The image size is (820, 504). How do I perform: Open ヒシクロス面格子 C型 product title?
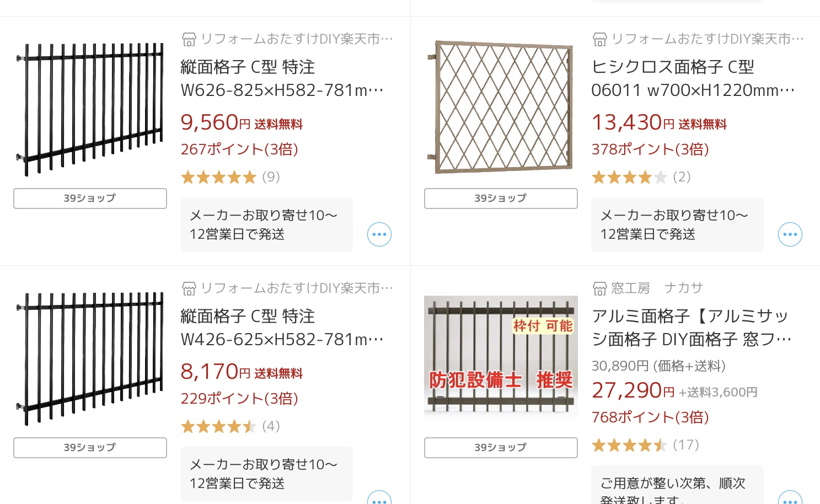coord(693,78)
